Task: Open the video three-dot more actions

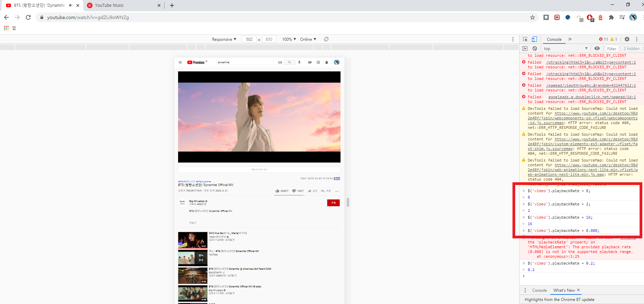Action: 337,191
